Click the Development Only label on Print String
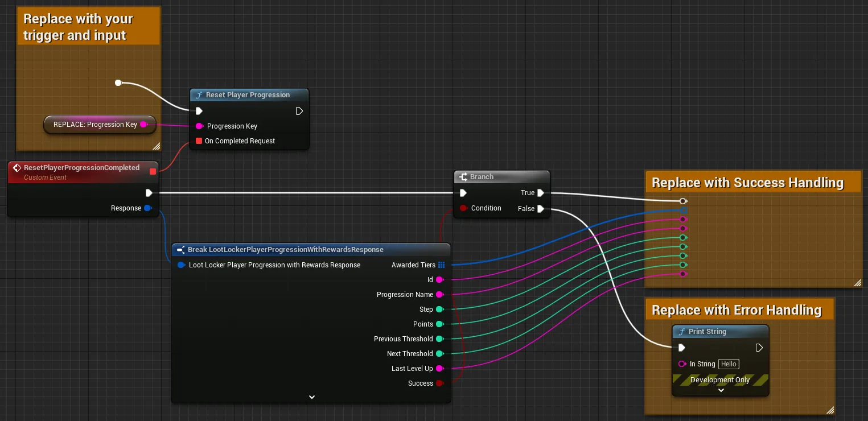This screenshot has height=421, width=868. coord(720,380)
